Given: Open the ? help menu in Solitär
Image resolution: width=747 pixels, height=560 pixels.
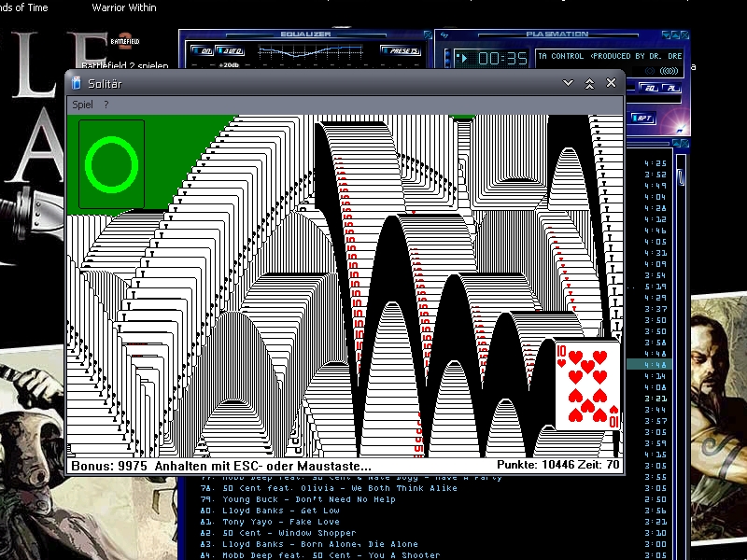Looking at the screenshot, I should point(106,105).
